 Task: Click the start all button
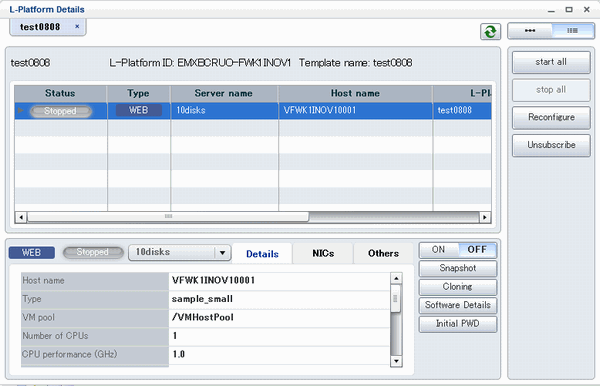tap(551, 62)
